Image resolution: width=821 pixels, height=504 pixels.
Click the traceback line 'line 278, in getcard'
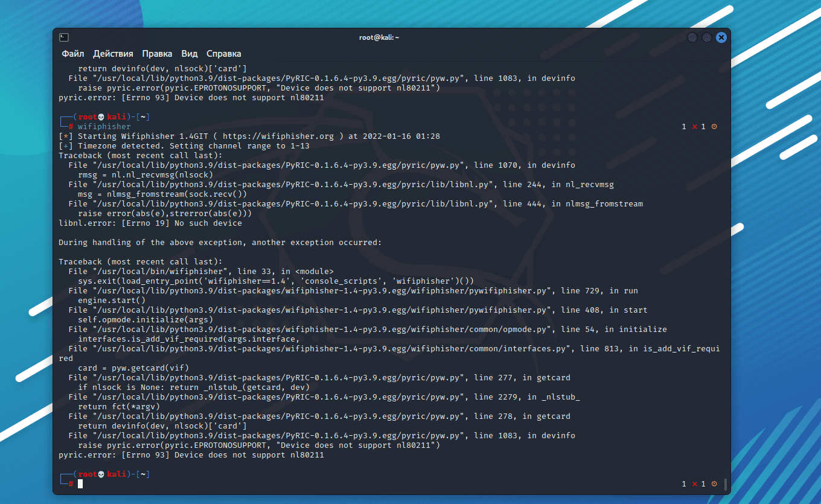pyautogui.click(x=319, y=416)
